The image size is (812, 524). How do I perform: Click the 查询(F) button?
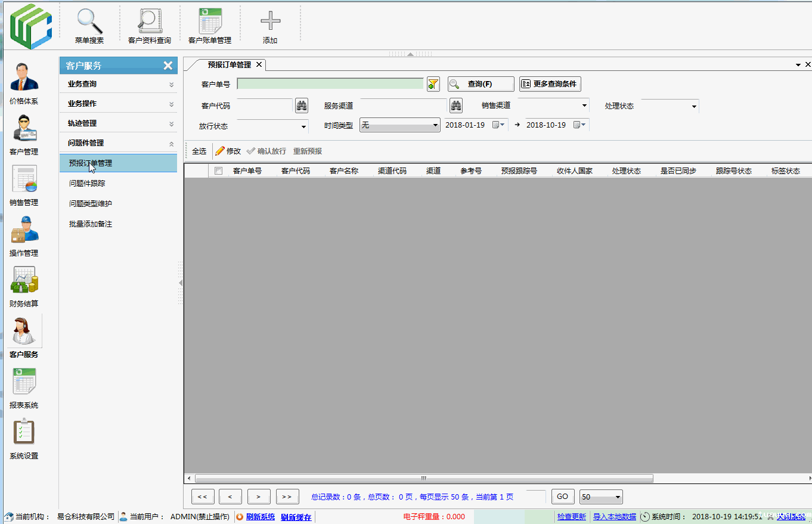pyautogui.click(x=481, y=84)
